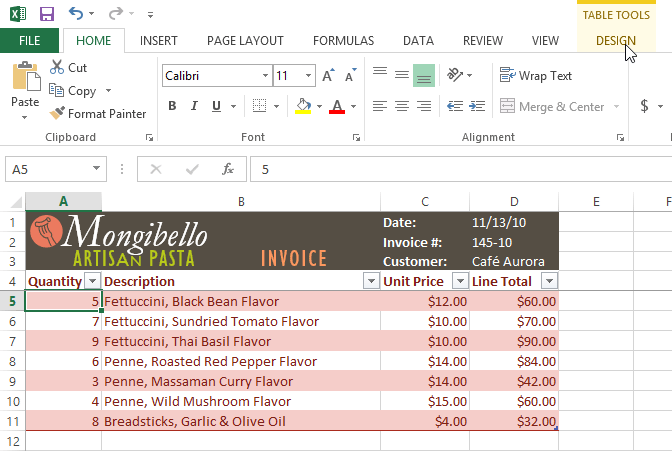Viewport: 672px width, 451px height.
Task: Align text right
Action: (x=424, y=106)
